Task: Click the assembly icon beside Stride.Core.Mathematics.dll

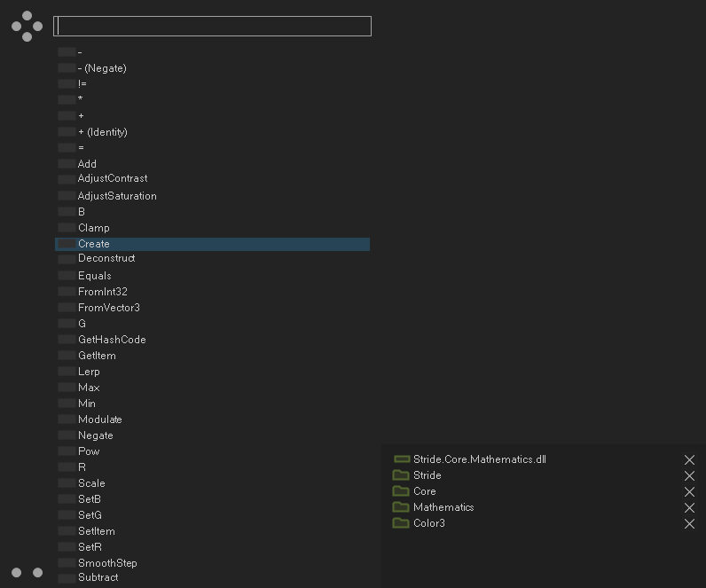Action: (402, 459)
